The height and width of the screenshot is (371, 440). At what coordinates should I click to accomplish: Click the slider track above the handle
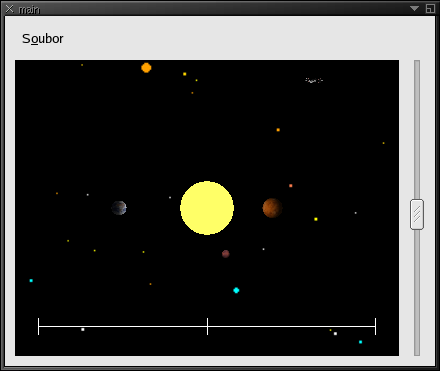(417, 130)
